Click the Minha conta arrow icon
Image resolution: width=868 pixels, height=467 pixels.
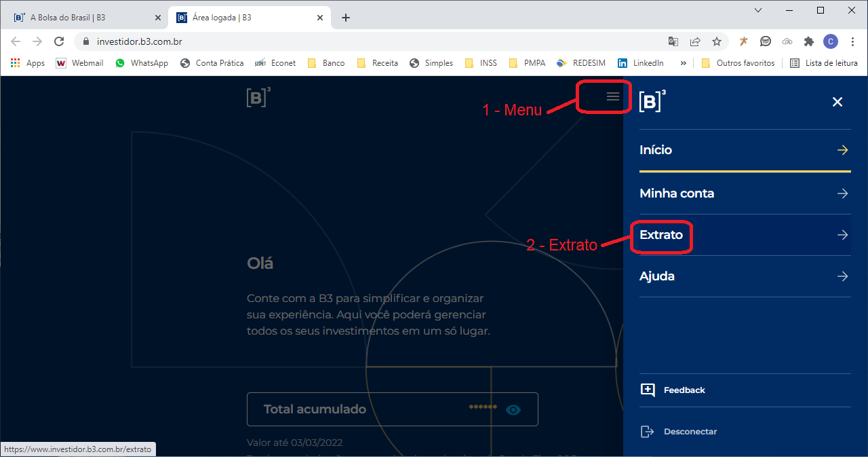(843, 193)
